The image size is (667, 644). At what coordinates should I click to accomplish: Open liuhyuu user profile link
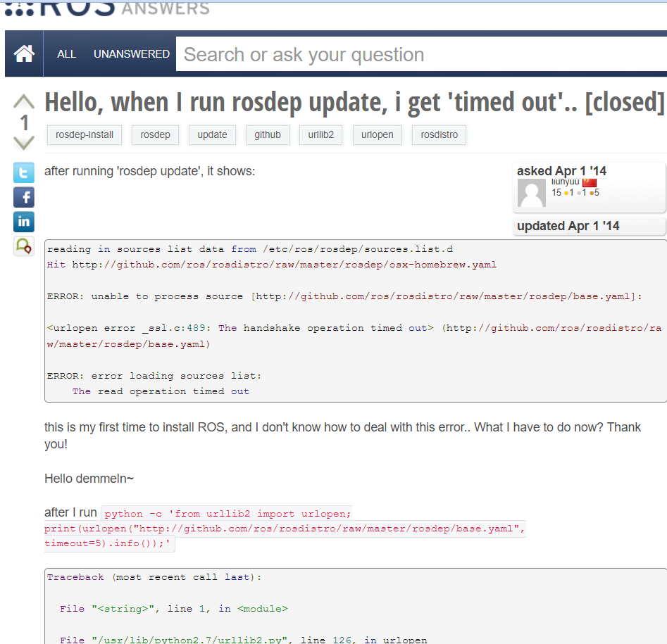(x=565, y=182)
